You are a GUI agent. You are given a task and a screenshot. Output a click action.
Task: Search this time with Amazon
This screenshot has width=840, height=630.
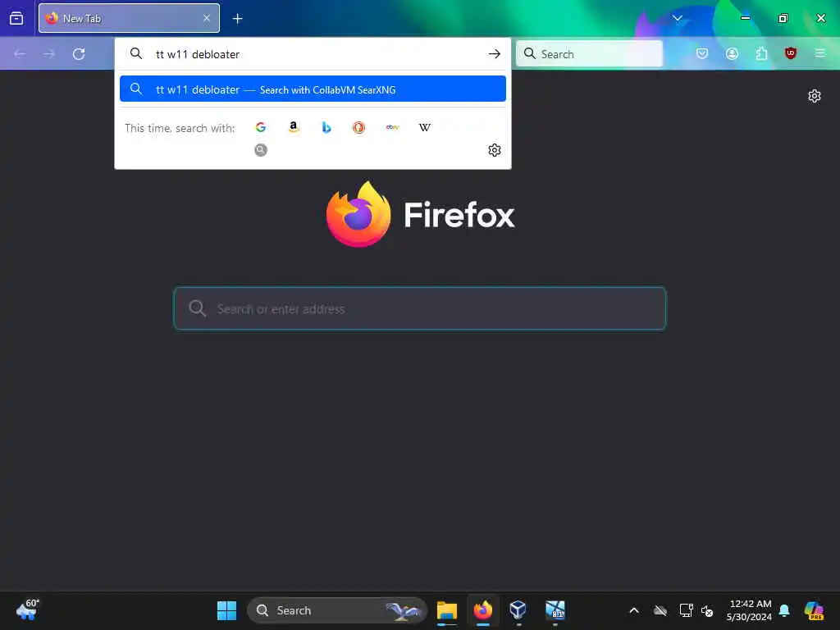click(294, 127)
